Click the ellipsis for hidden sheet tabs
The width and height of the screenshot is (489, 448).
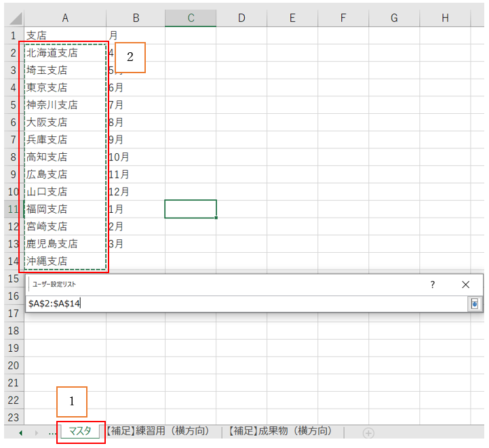(52, 432)
